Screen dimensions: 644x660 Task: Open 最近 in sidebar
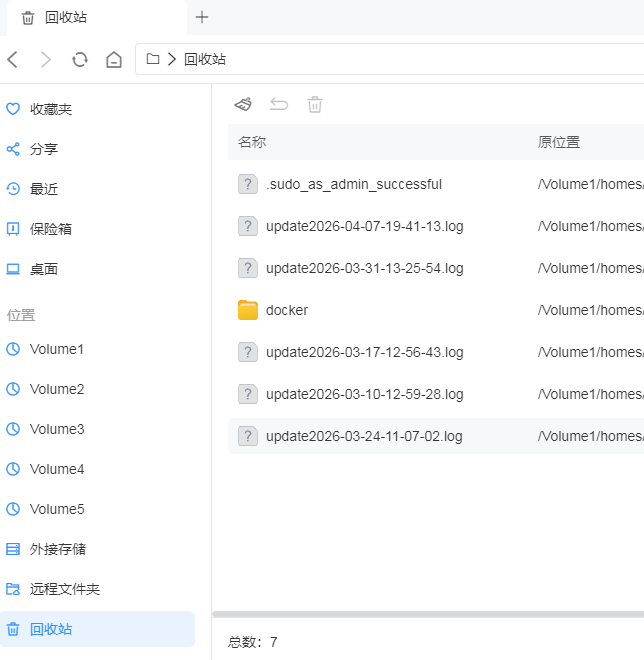98,189
